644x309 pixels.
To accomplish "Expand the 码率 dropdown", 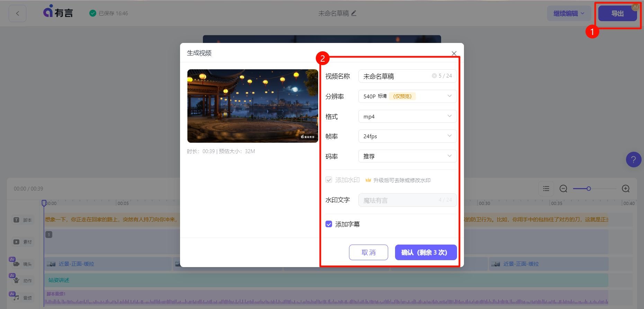I will tap(407, 156).
